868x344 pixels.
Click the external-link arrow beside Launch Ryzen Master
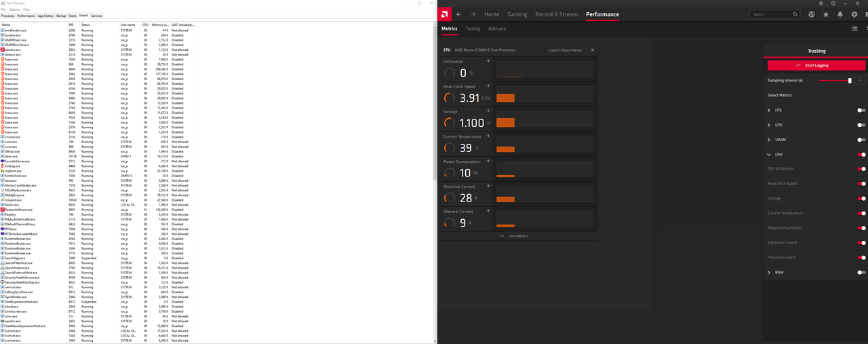click(x=592, y=50)
